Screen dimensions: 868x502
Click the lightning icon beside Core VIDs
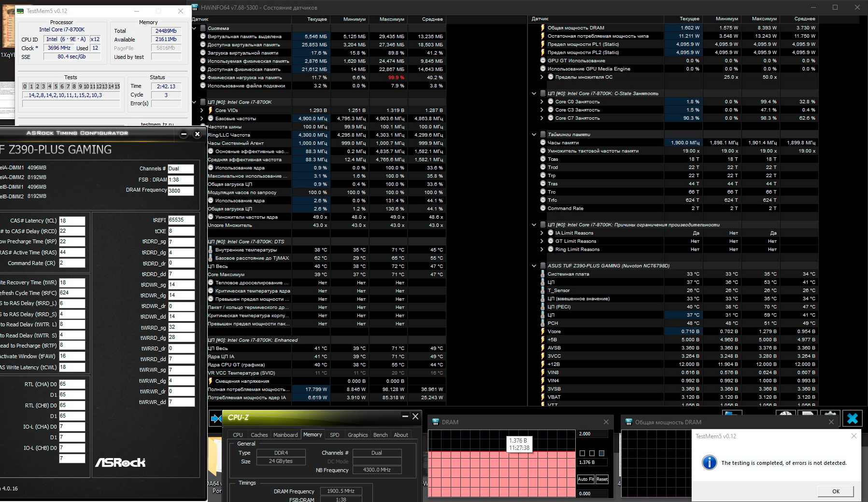(x=210, y=110)
